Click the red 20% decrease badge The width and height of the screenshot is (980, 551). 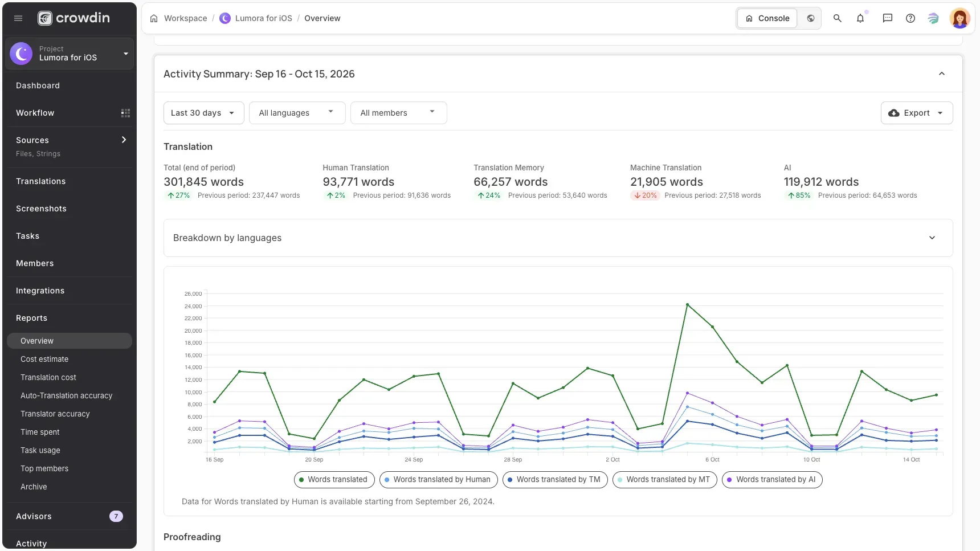645,195
